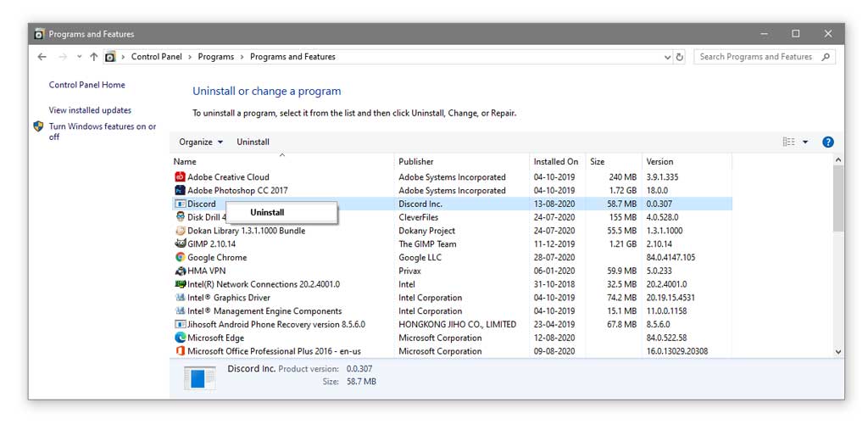Open the Control Panel Home link
The image size is (868, 425).
(x=87, y=85)
